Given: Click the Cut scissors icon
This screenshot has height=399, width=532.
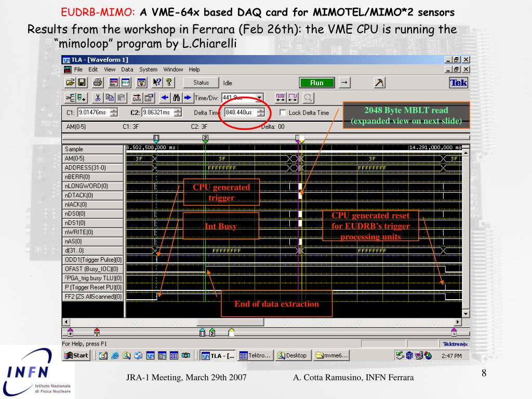Looking at the screenshot, I should 98,98.
